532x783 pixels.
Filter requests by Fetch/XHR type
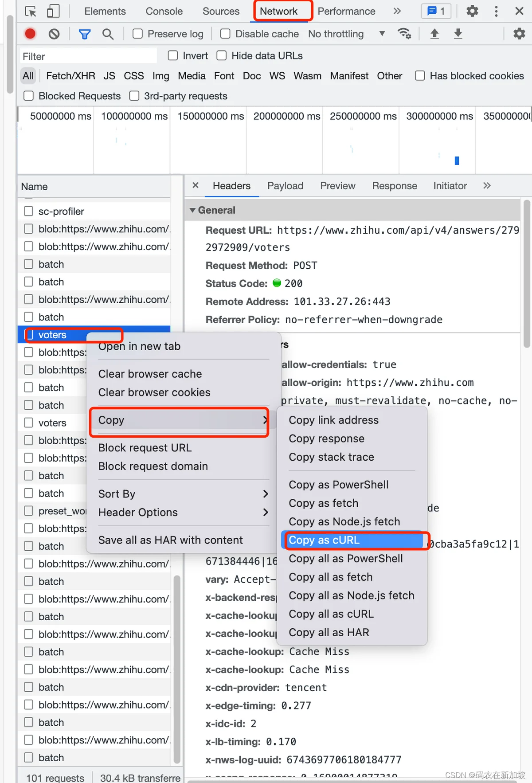70,76
